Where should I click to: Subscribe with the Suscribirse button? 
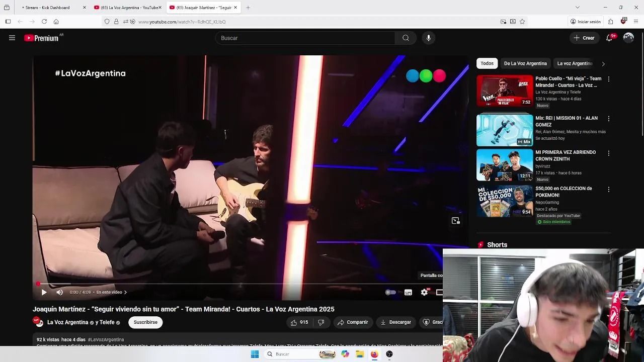(x=145, y=322)
